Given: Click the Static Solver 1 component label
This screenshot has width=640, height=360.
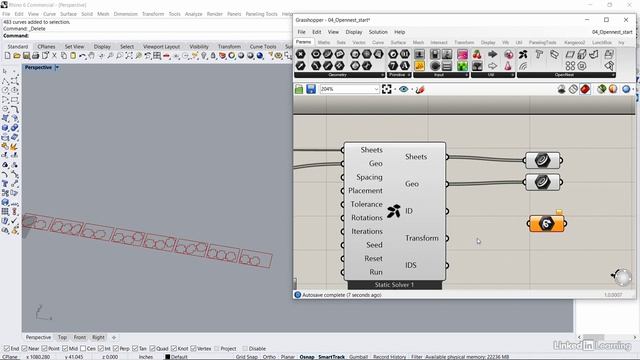Looking at the screenshot, I should pyautogui.click(x=394, y=285).
